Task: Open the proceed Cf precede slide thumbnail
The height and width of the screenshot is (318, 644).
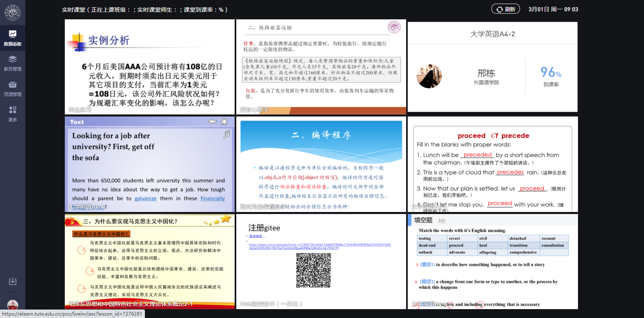Action: pos(492,164)
